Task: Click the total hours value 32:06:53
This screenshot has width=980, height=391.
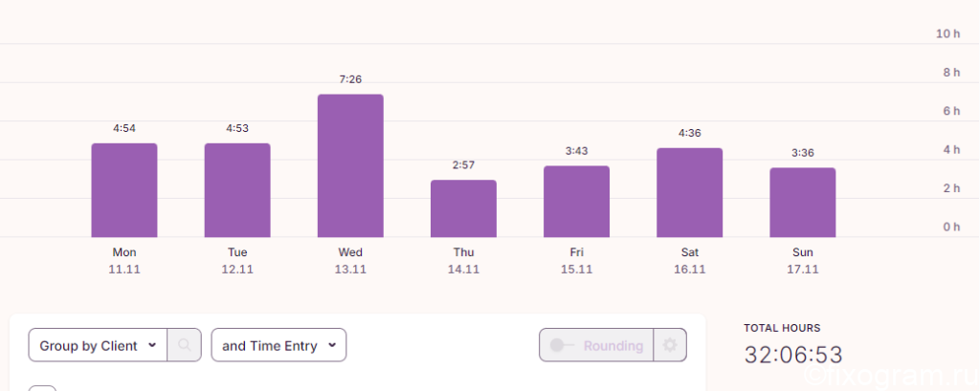Action: click(793, 355)
